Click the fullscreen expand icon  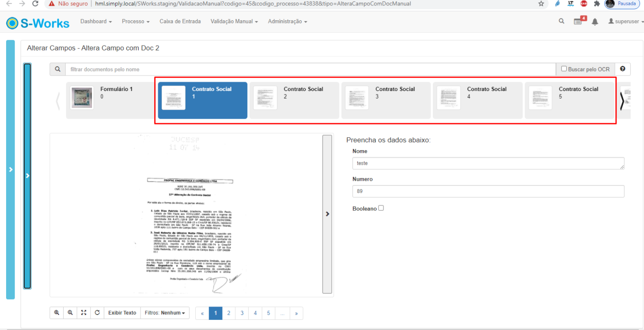(84, 313)
